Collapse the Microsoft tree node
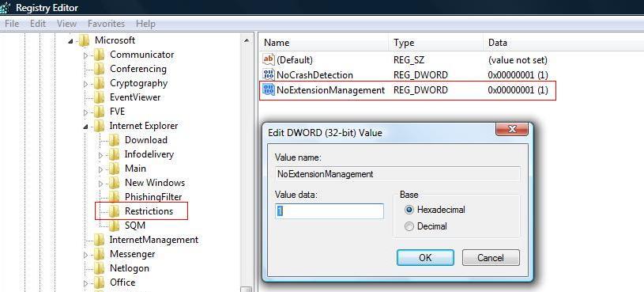The image size is (644, 292). [x=70, y=40]
